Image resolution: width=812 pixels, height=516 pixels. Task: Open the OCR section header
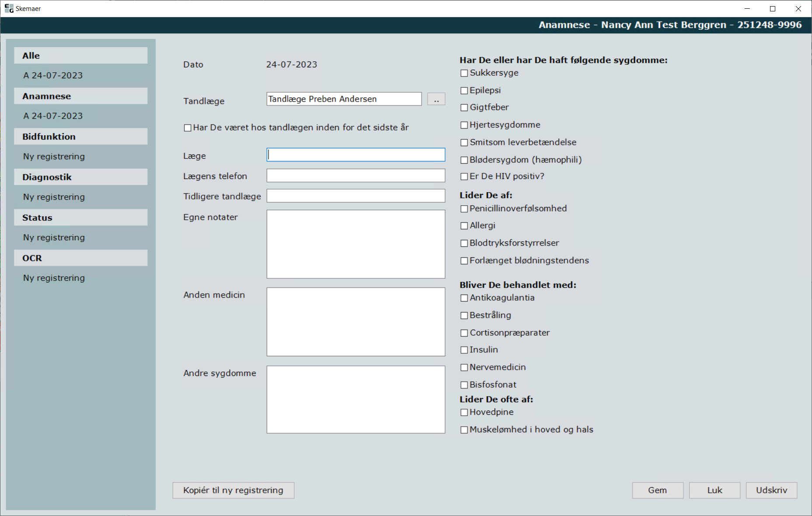point(81,258)
